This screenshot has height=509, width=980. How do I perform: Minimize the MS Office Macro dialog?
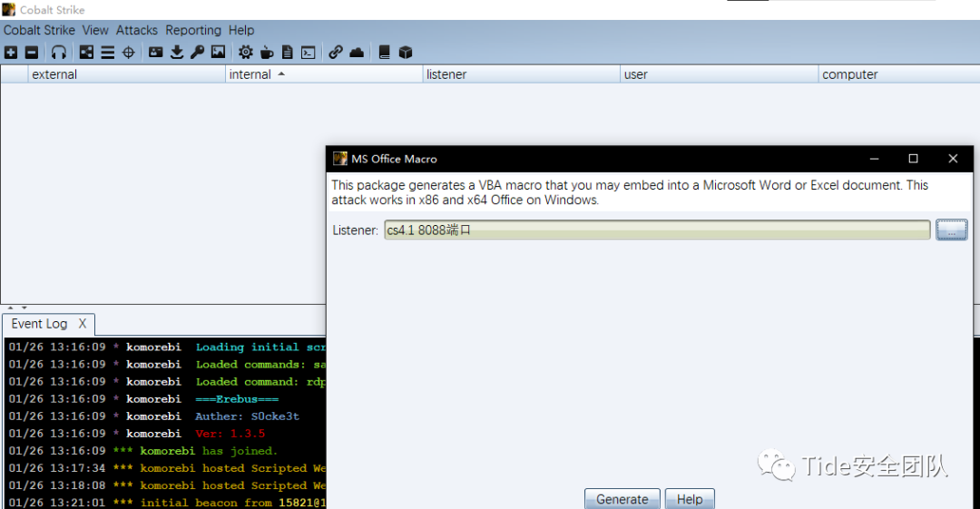click(875, 159)
